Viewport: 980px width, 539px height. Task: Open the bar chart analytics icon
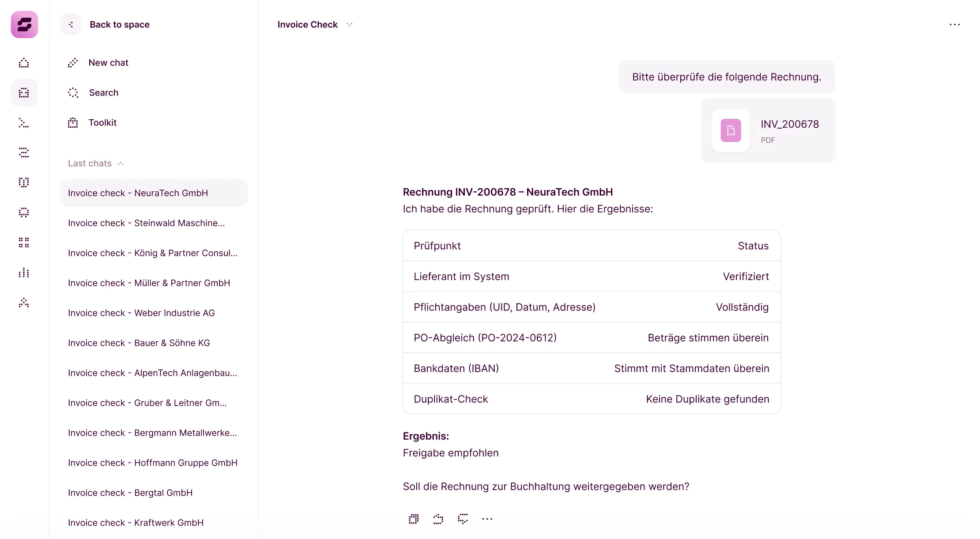pyautogui.click(x=24, y=273)
